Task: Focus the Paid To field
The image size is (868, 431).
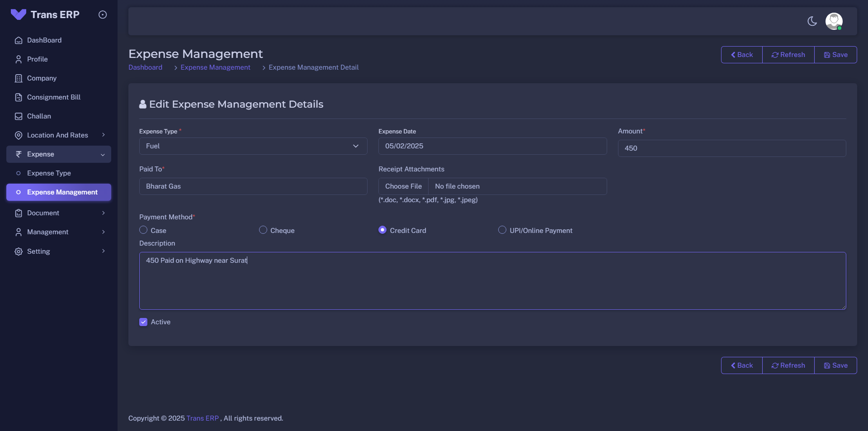Action: [253, 186]
